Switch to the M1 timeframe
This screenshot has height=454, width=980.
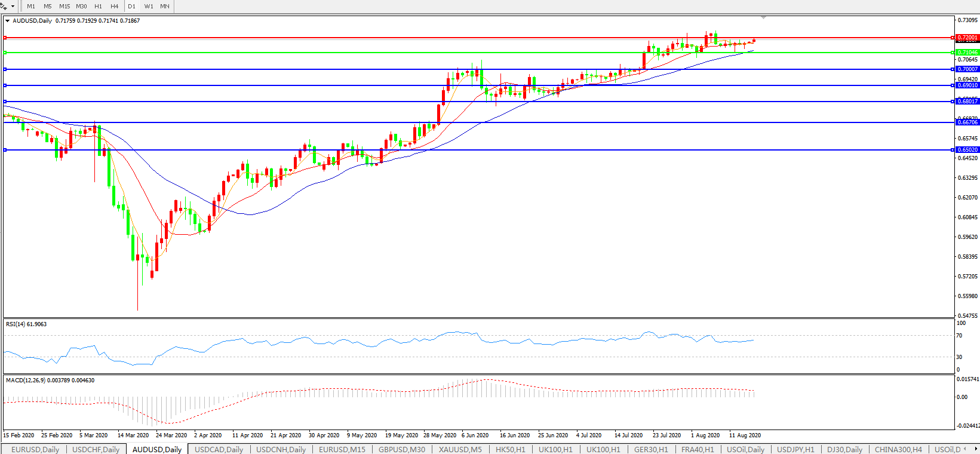pyautogui.click(x=31, y=7)
